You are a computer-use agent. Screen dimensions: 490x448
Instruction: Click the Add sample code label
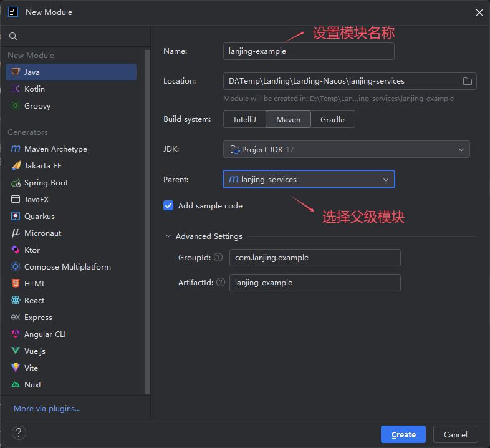[x=210, y=205]
